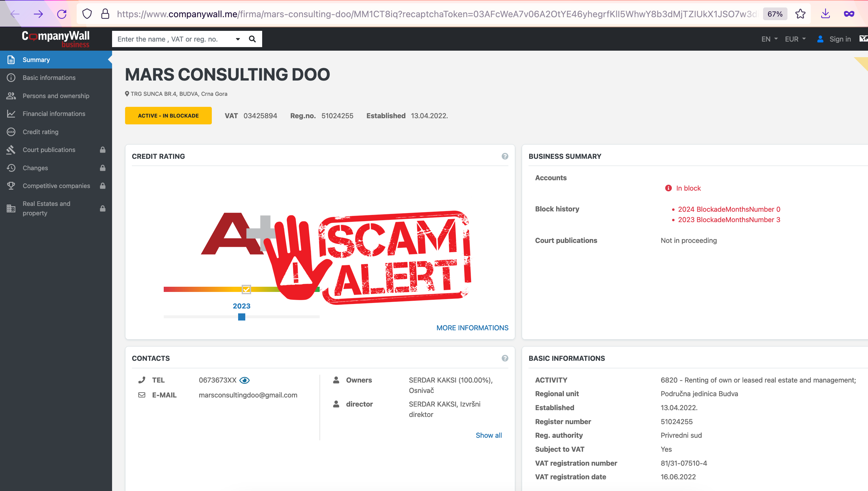Viewport: 868px width, 491px height.
Task: Reload the page
Action: (62, 14)
